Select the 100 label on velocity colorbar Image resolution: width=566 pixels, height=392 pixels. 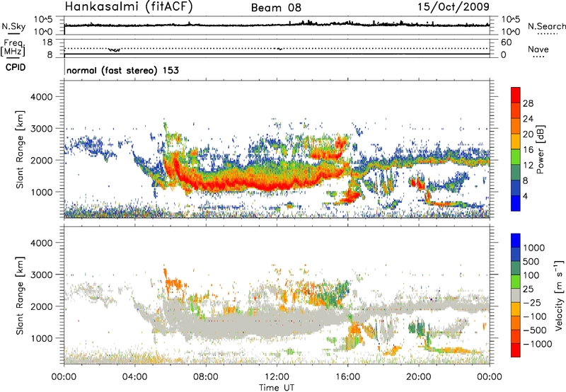(533, 275)
